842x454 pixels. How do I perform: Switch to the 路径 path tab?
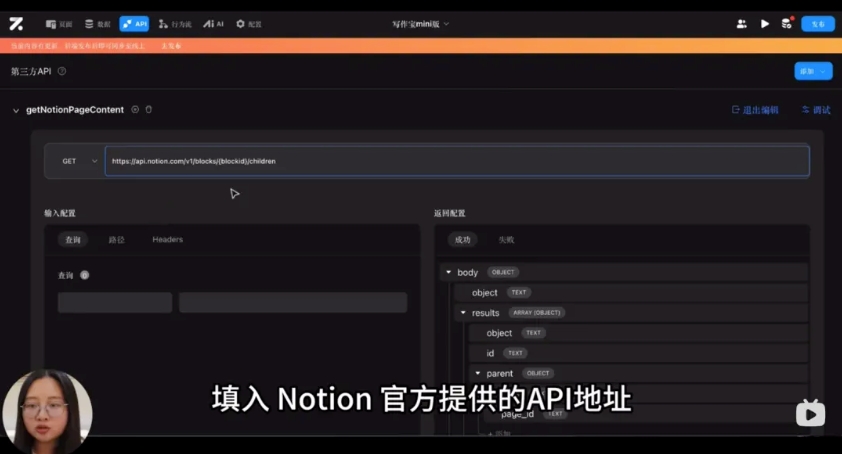click(x=117, y=240)
